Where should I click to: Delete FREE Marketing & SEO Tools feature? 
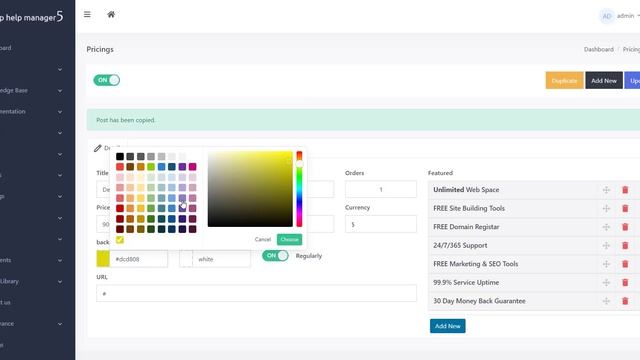[625, 264]
